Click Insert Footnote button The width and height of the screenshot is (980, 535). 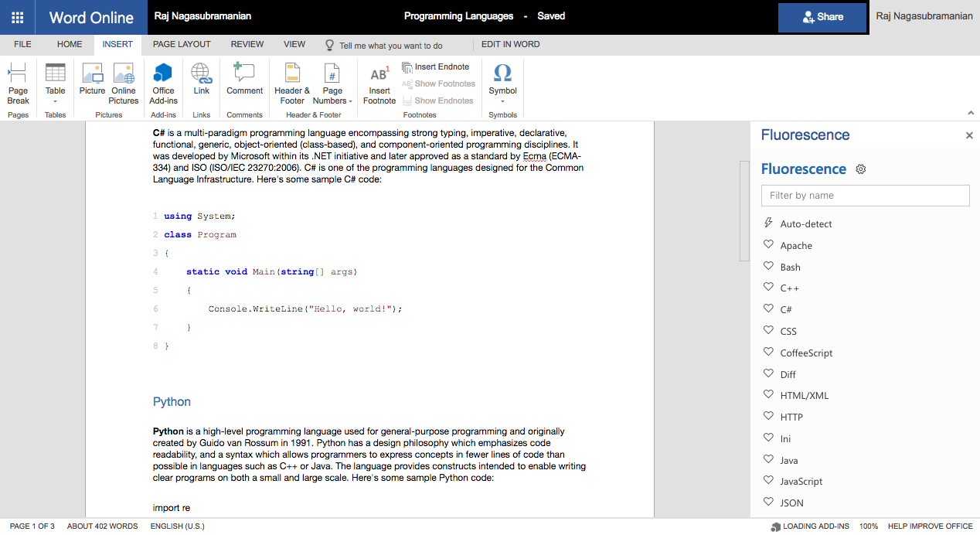(379, 83)
